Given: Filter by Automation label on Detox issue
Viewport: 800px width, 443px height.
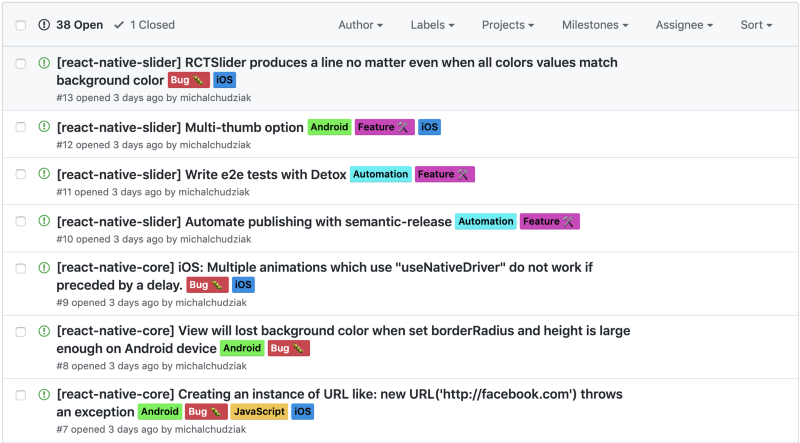Looking at the screenshot, I should pyautogui.click(x=381, y=174).
